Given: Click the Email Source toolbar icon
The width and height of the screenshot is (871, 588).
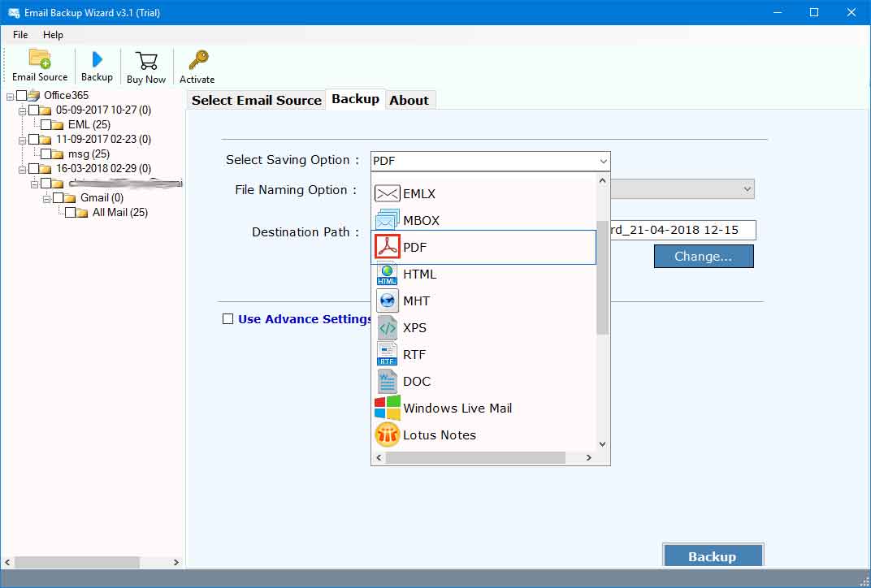Looking at the screenshot, I should (40, 58).
